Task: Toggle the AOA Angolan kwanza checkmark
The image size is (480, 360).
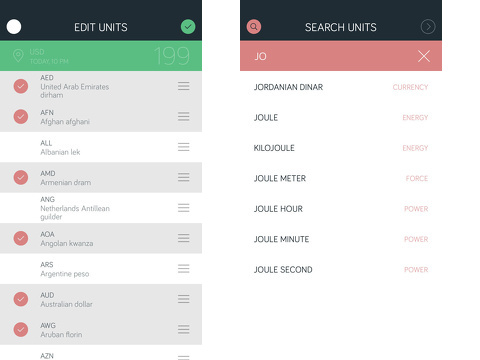Action: 21,238
